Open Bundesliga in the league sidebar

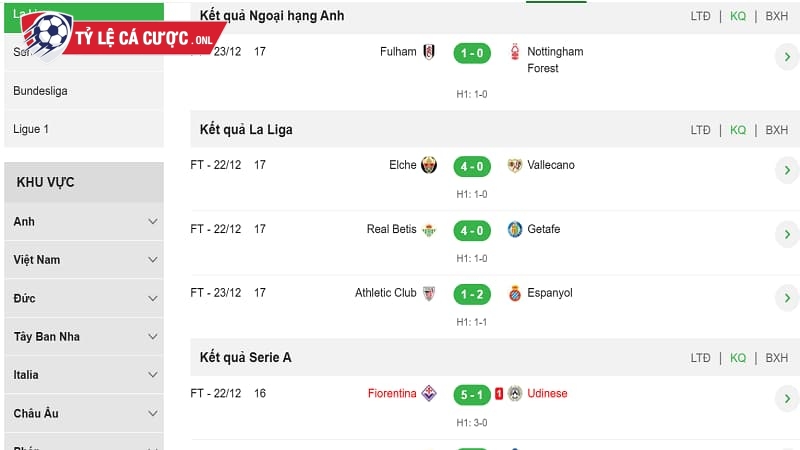tap(40, 91)
